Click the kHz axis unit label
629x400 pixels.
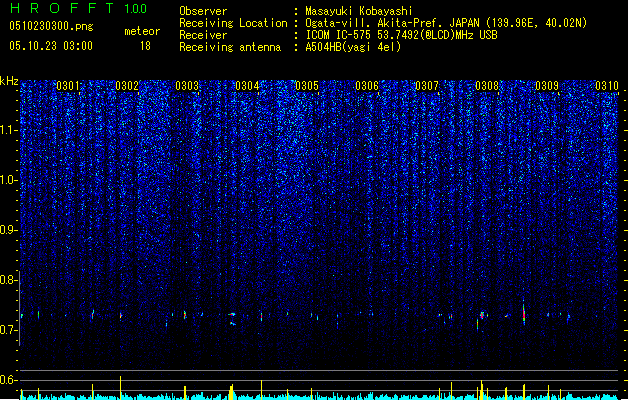coord(9,81)
